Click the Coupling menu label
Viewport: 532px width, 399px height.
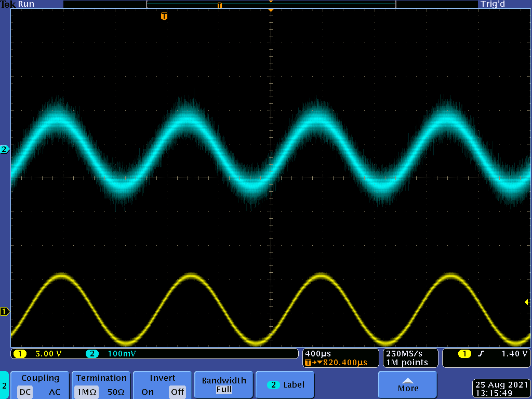[x=40, y=378]
